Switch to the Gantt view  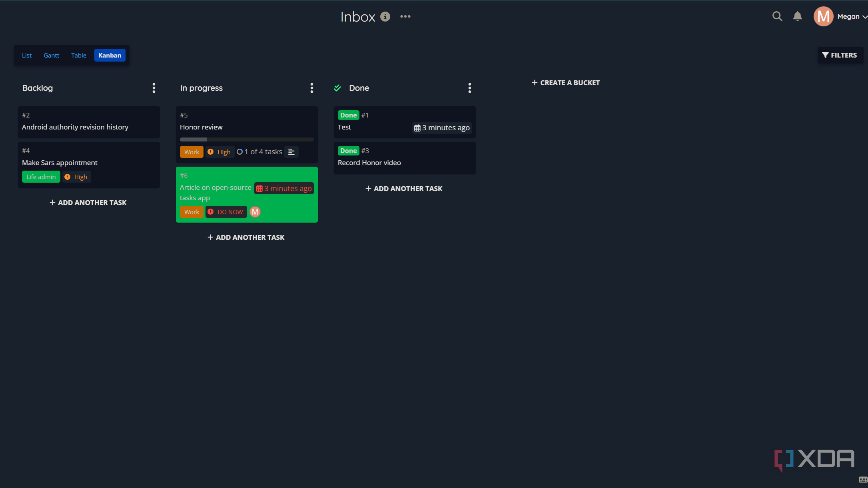point(51,55)
